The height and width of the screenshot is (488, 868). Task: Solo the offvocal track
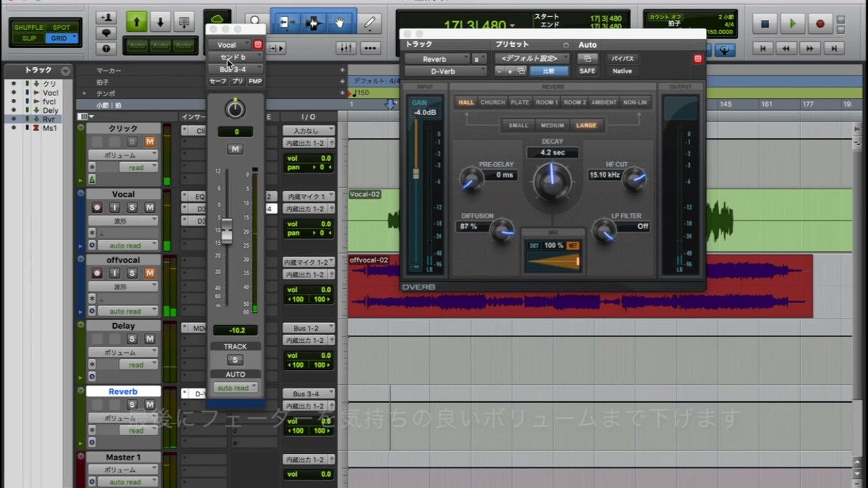132,273
